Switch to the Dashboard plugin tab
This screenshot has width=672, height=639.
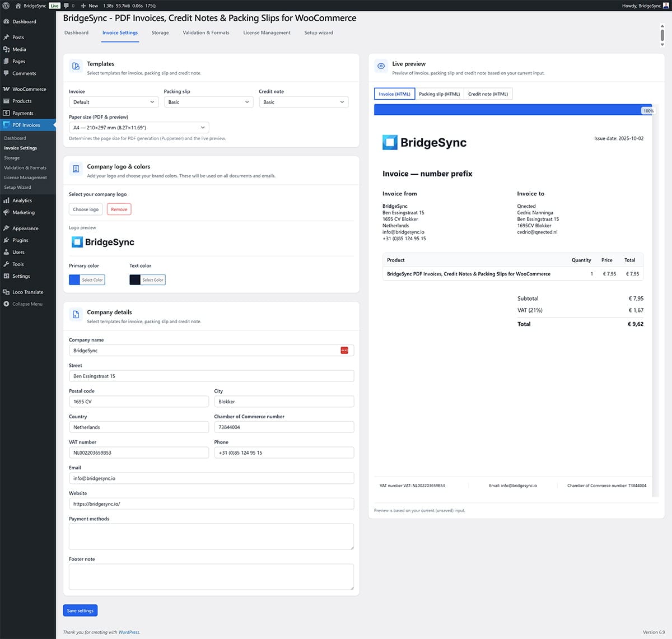tap(76, 32)
